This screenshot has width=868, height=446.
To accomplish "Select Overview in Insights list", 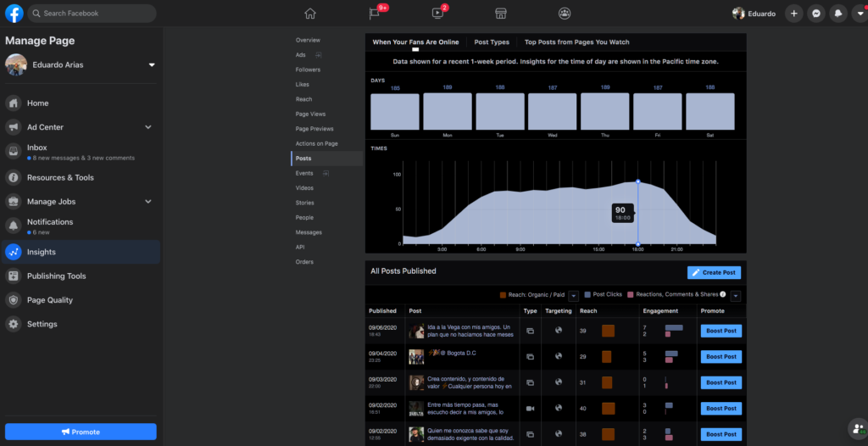I will tap(308, 40).
